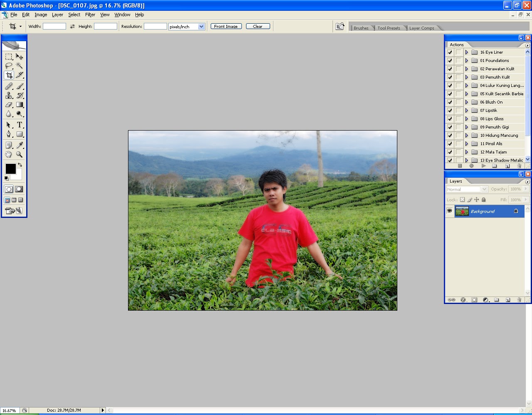Create a new layer in Layers panel
The image size is (532, 415).
pos(507,300)
